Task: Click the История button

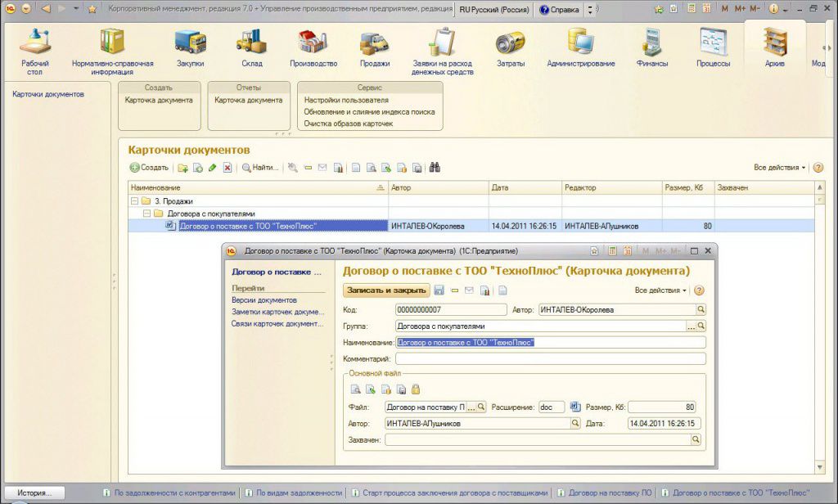Action: click(x=34, y=493)
